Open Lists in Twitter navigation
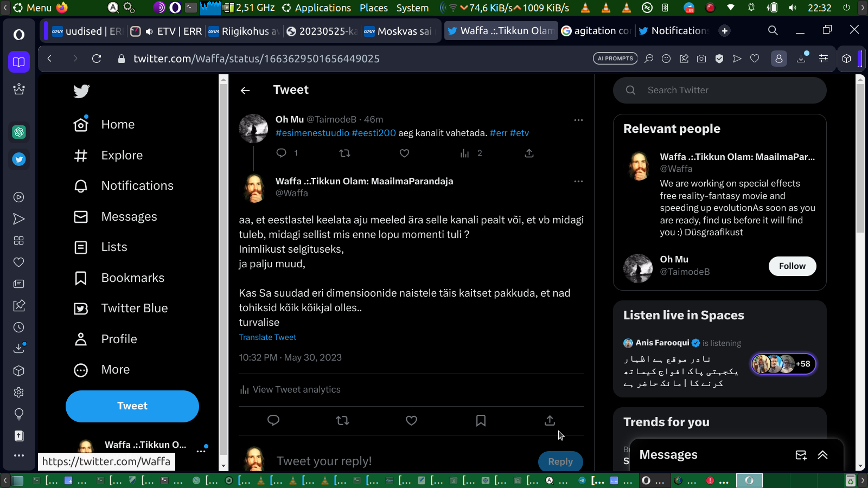 (100, 247)
